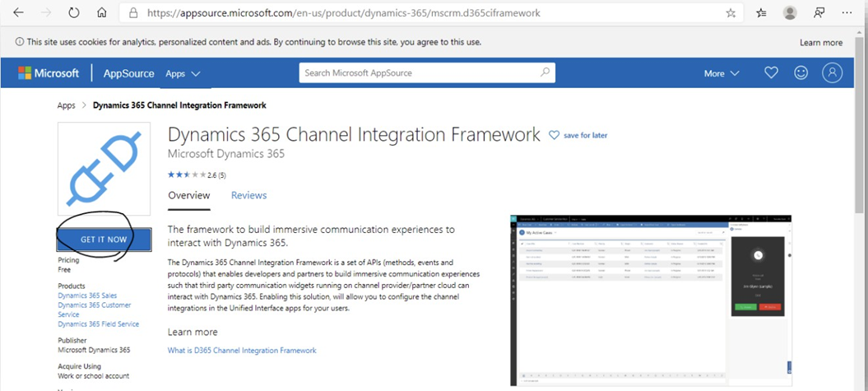
Task: Open the favorites list icon
Action: (x=762, y=12)
